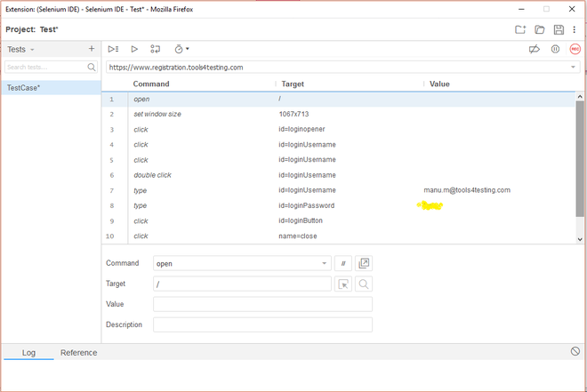The width and height of the screenshot is (587, 392).
Task: Select the set window size command row
Action: click(338, 114)
